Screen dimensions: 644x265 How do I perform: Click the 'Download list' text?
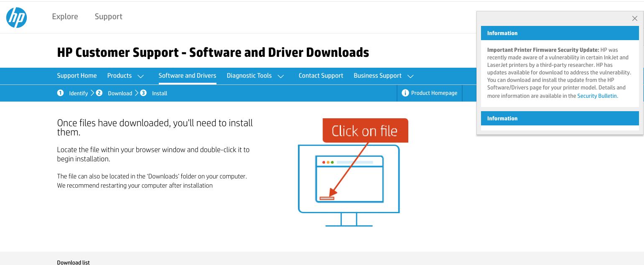74,262
